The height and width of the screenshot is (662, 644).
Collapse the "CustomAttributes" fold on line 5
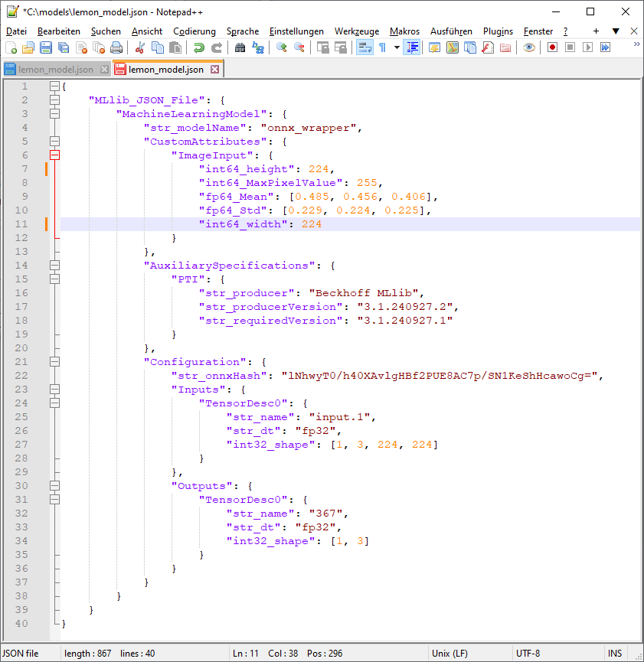[x=54, y=141]
